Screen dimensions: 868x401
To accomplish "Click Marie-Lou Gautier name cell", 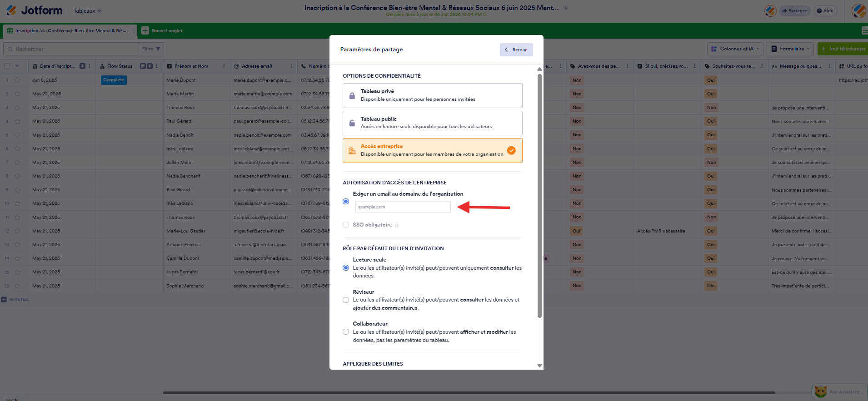I will [x=196, y=231].
